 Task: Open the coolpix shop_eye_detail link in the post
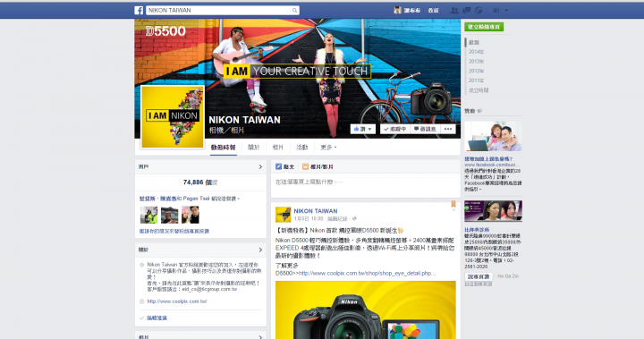tap(368, 273)
